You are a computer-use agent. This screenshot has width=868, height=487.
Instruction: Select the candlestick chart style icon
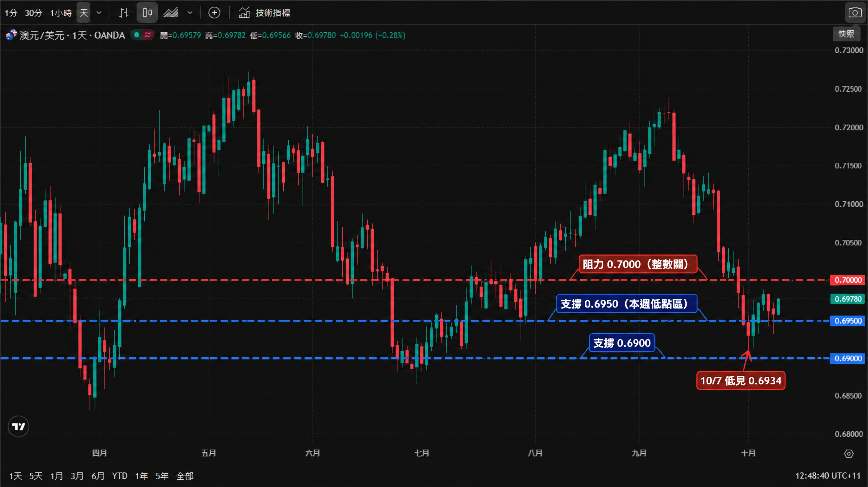tap(147, 13)
